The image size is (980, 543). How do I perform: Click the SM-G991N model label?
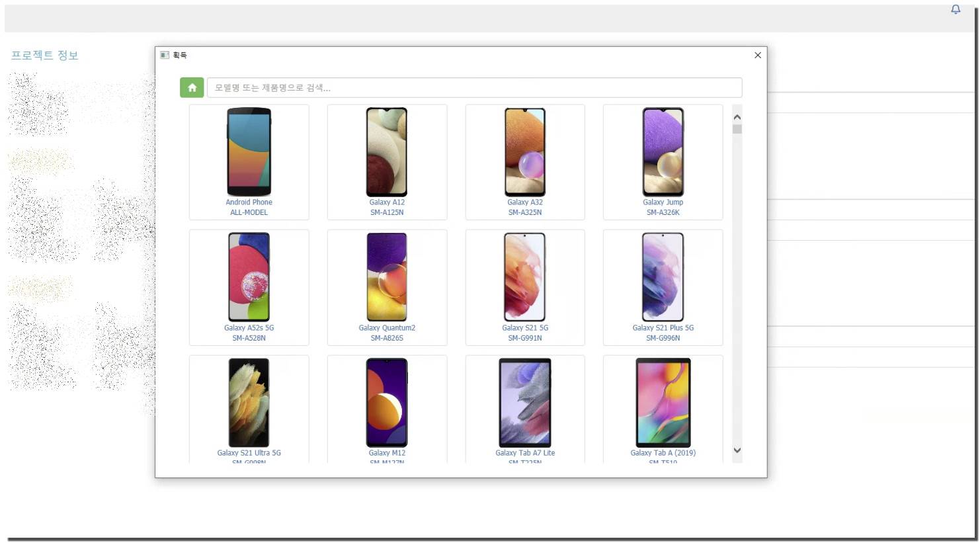pos(525,338)
